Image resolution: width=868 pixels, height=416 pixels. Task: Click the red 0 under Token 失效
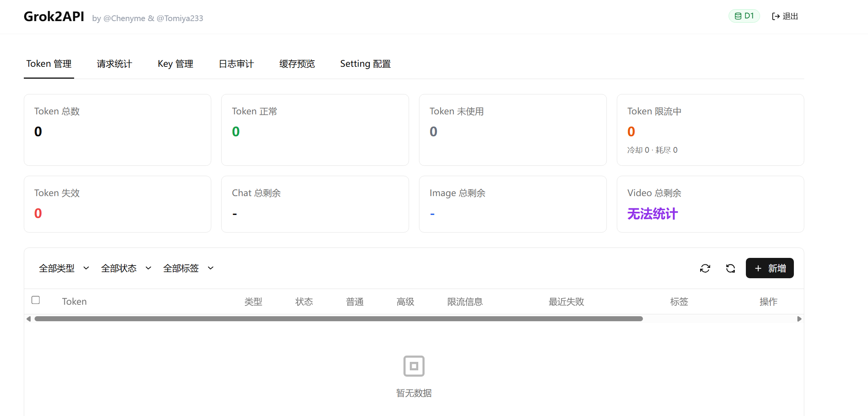(38, 213)
